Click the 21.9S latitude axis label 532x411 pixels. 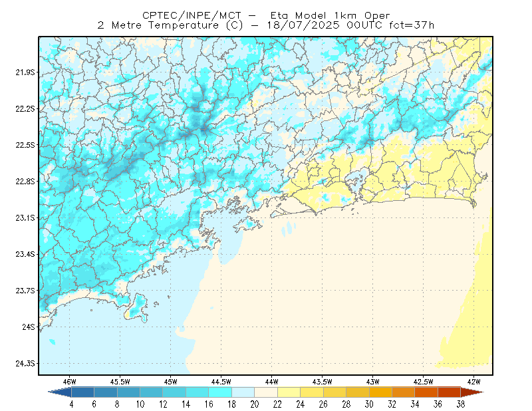[x=25, y=72]
